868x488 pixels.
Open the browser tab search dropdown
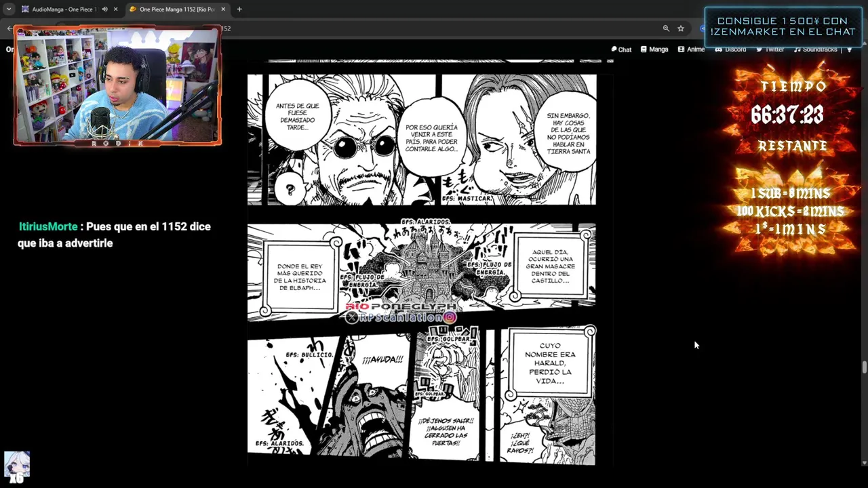point(9,9)
